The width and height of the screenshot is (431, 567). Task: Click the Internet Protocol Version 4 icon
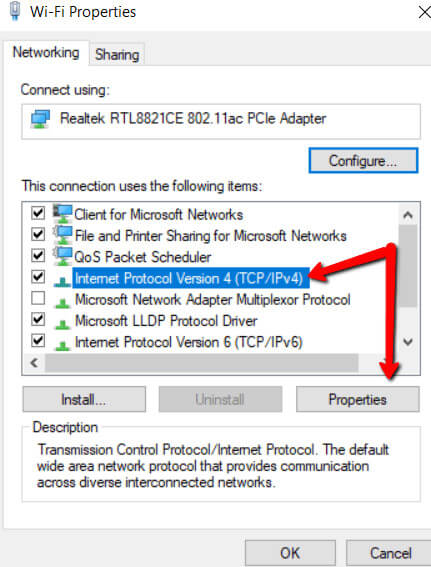pos(62,281)
